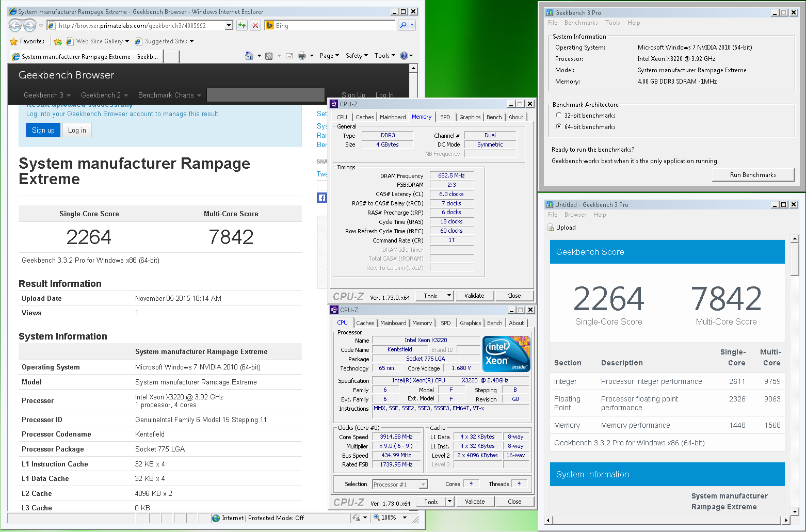
Task: Open SPD tab in Memory CPU-Z window
Action: [445, 117]
